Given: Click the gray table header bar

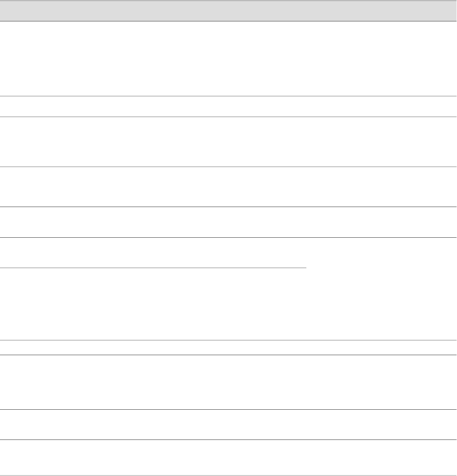Looking at the screenshot, I should click(228, 10).
